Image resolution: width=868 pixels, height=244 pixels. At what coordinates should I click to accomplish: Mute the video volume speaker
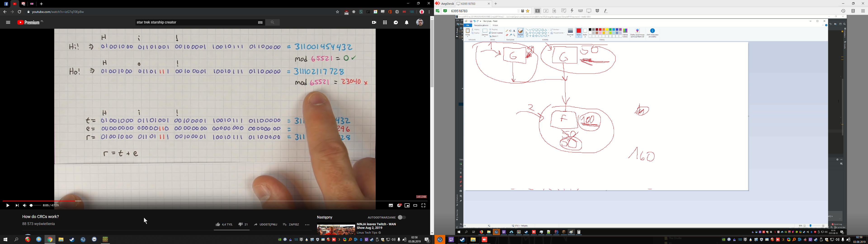pos(25,205)
